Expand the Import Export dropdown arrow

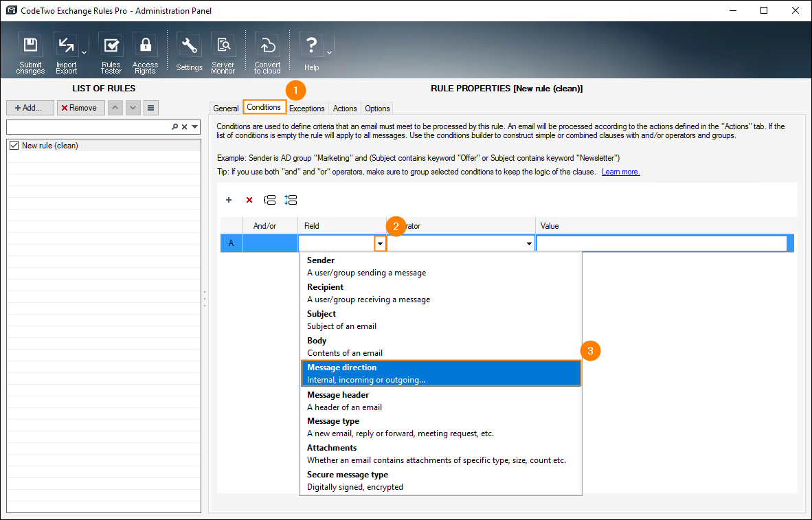[x=84, y=52]
